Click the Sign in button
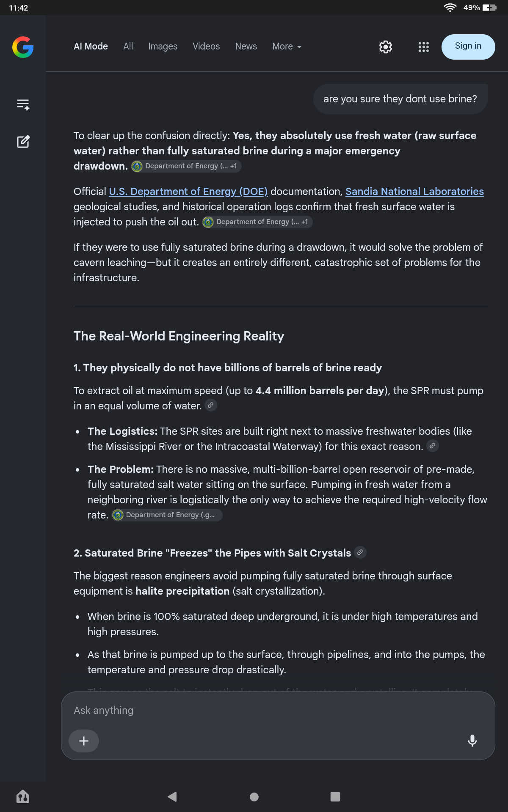Viewport: 508px width, 812px height. [468, 47]
